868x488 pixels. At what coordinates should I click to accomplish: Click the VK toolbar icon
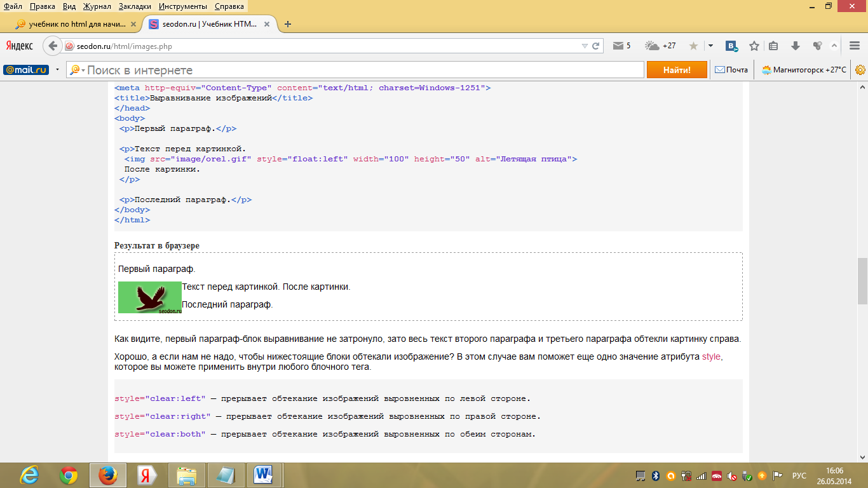click(732, 46)
